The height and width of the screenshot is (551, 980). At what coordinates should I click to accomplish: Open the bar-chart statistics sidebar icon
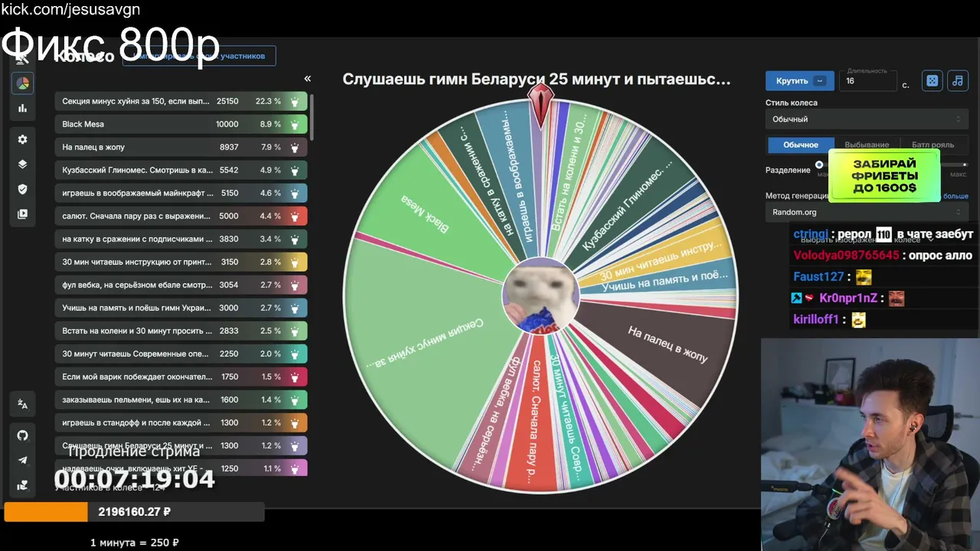point(22,109)
